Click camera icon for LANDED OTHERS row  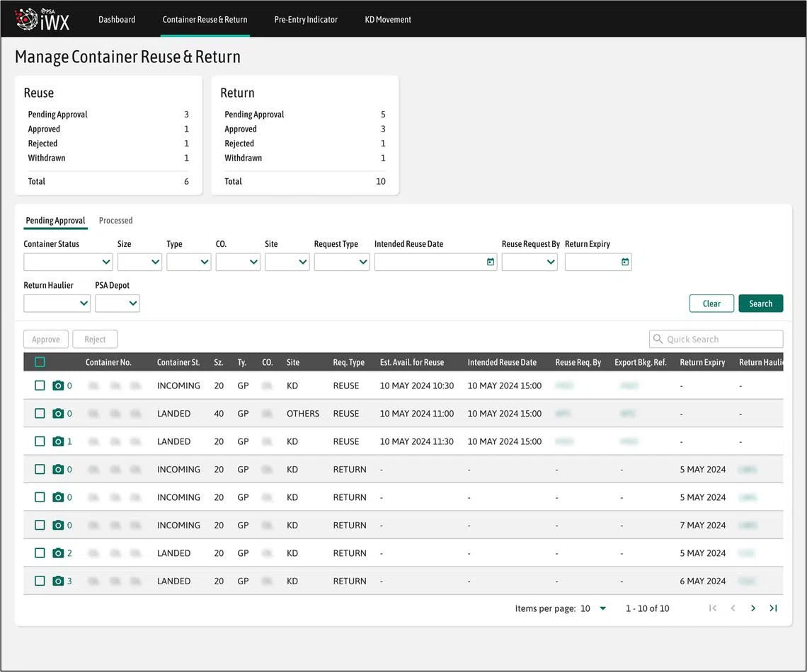(58, 414)
